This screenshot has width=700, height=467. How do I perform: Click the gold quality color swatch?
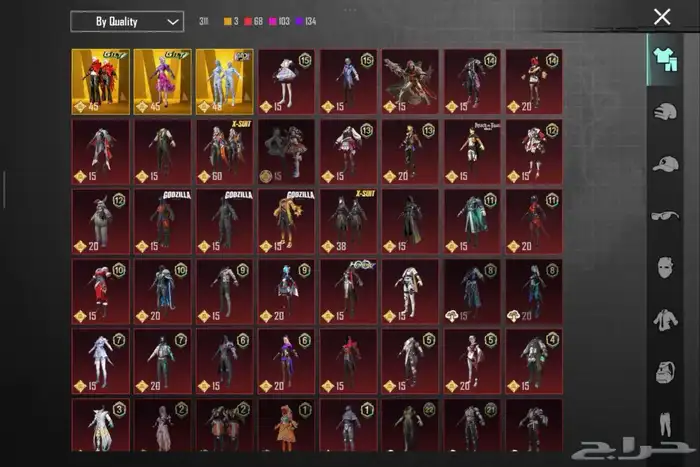pyautogui.click(x=228, y=21)
